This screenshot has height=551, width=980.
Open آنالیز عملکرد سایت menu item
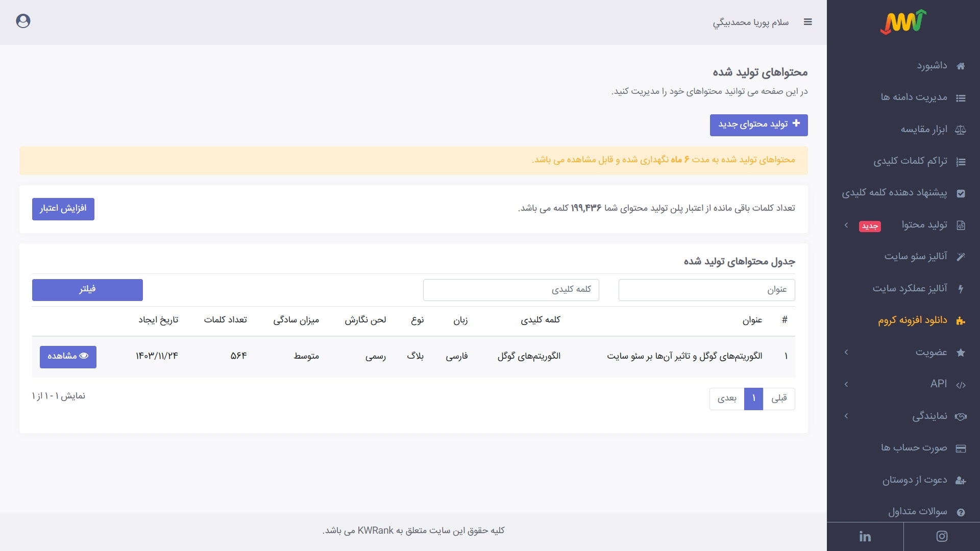coord(910,288)
